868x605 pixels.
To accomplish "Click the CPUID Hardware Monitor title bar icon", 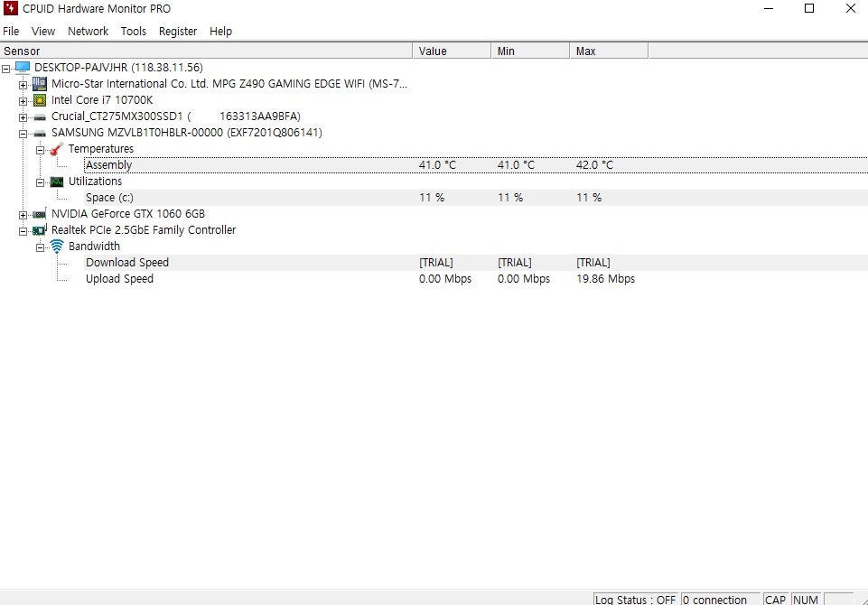I will point(11,8).
